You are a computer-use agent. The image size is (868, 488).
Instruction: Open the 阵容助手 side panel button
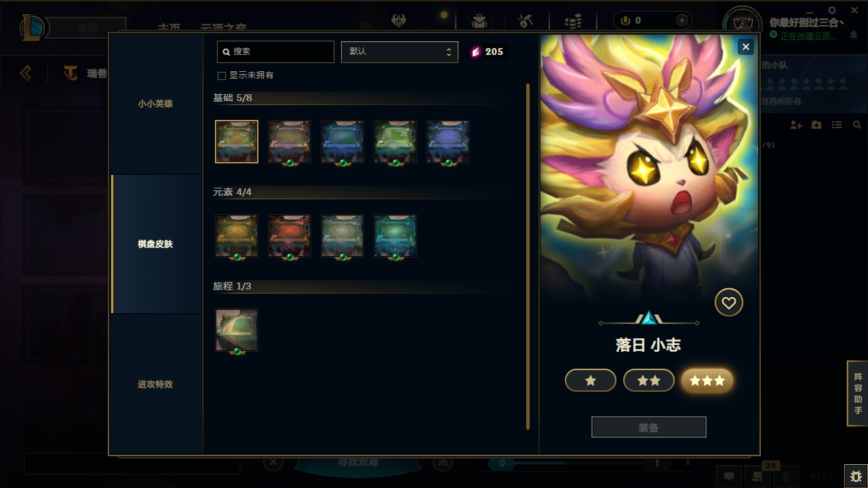[x=858, y=394]
